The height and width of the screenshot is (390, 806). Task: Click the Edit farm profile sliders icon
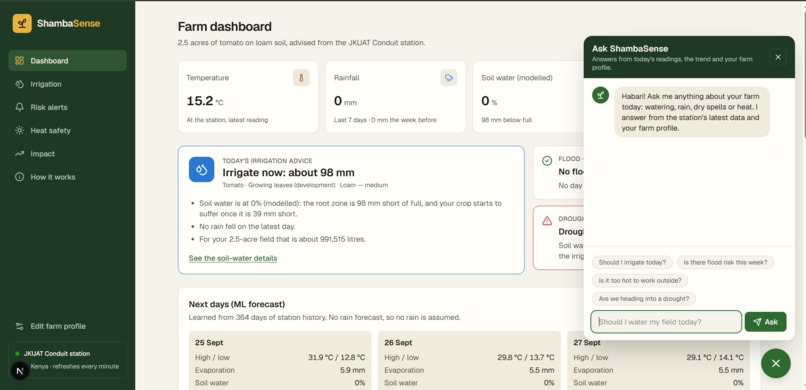(x=20, y=326)
